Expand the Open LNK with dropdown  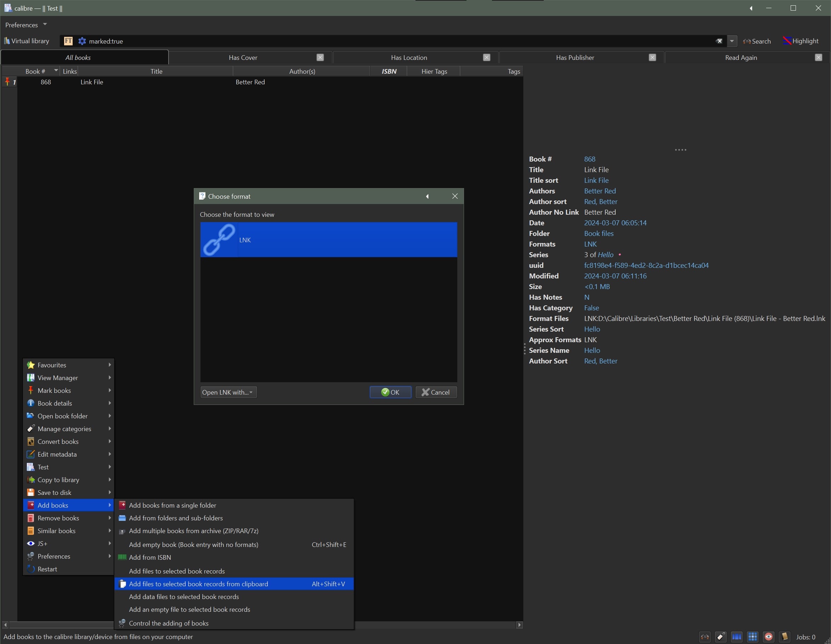pyautogui.click(x=228, y=392)
